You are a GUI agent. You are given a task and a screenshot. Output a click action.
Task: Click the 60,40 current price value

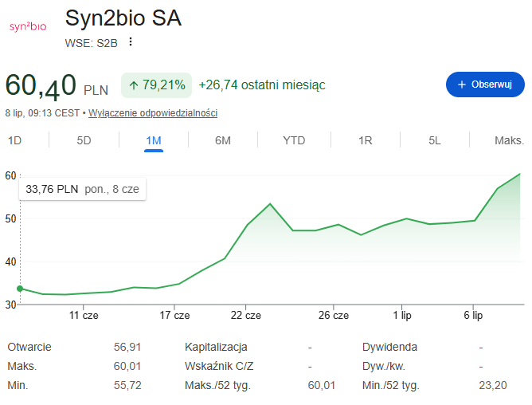tap(41, 85)
